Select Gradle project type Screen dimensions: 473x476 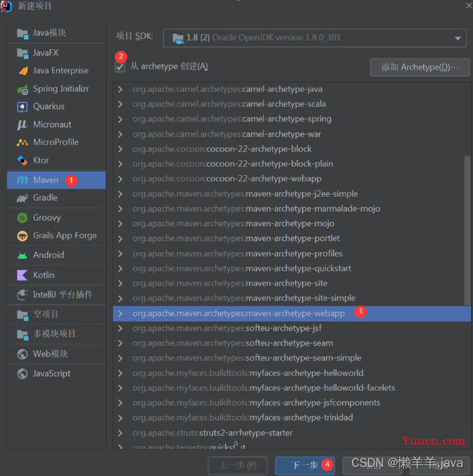click(56, 198)
